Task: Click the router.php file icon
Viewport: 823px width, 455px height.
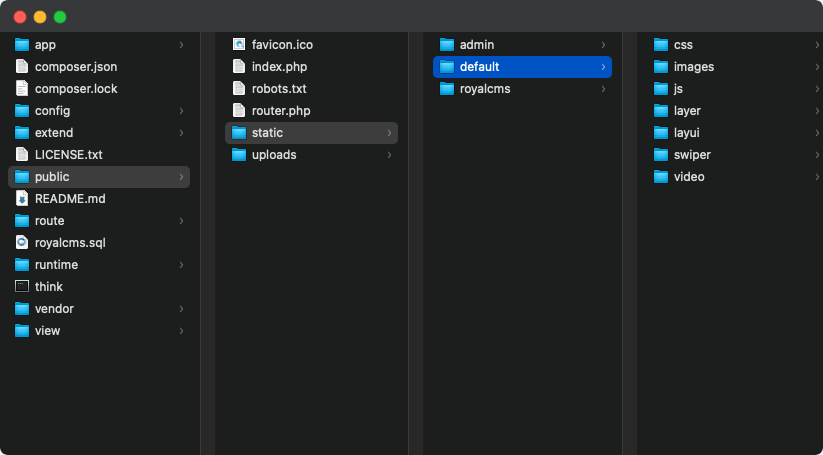Action: [x=239, y=111]
